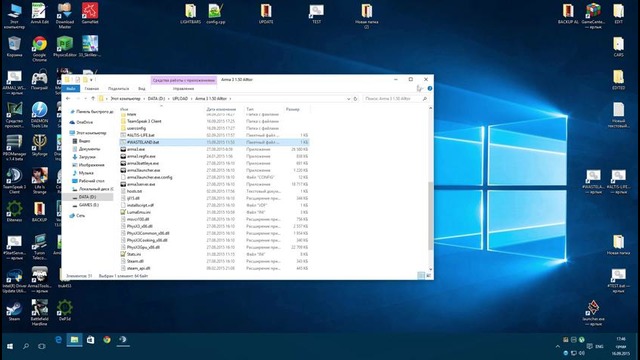This screenshot has width=640, height=360.
Task: Select the LumaEmu.ini file
Action: coord(214,212)
